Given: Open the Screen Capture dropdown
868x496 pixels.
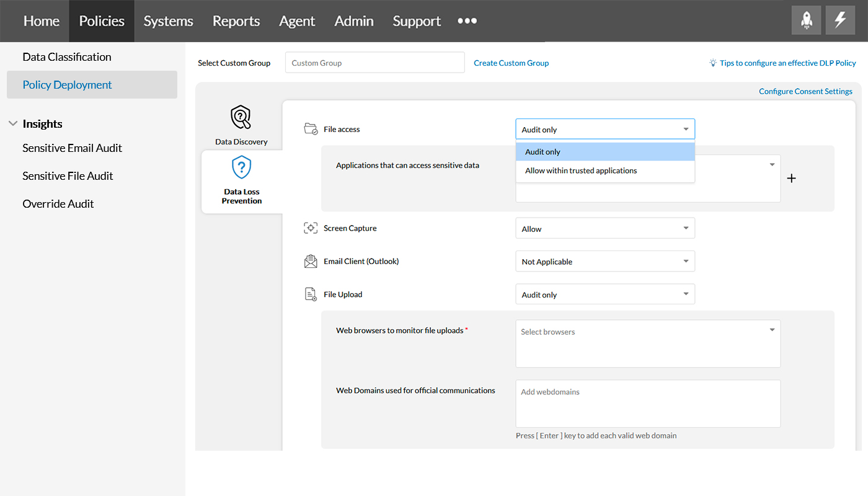Looking at the screenshot, I should 604,229.
